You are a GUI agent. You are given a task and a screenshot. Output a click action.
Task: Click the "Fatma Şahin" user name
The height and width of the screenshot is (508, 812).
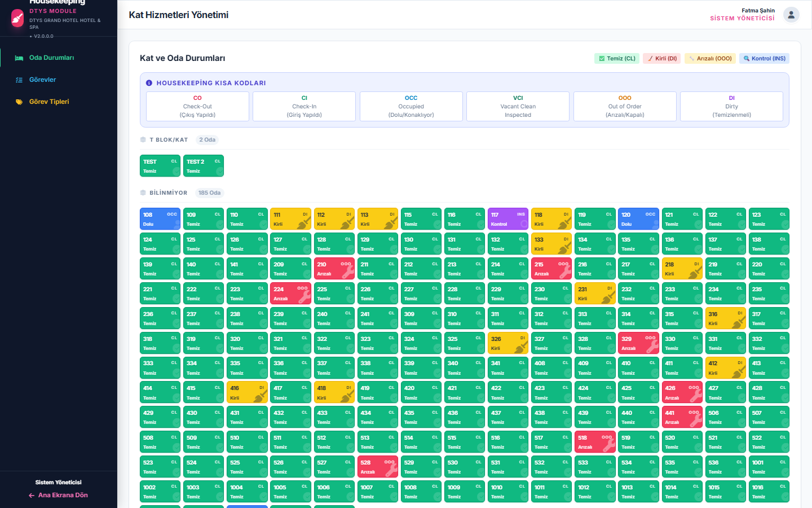[758, 11]
